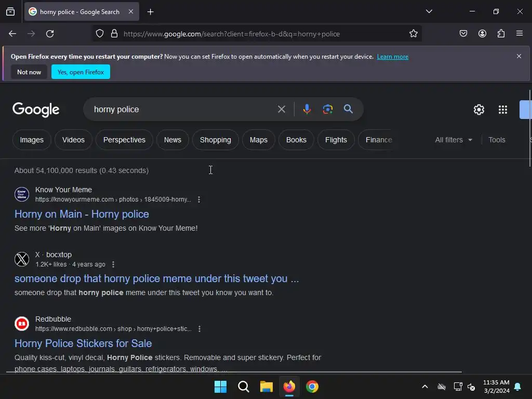Switch to the Images filter
This screenshot has width=532, height=399.
click(32, 140)
